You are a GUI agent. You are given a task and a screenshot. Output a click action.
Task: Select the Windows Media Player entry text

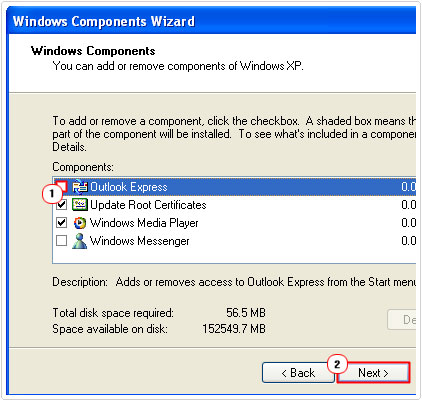tap(144, 223)
